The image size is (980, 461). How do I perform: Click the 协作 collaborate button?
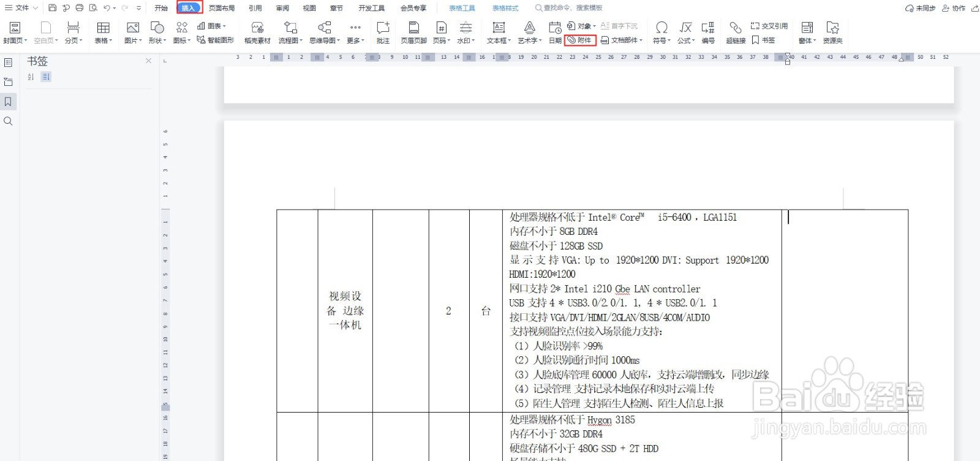[954, 8]
